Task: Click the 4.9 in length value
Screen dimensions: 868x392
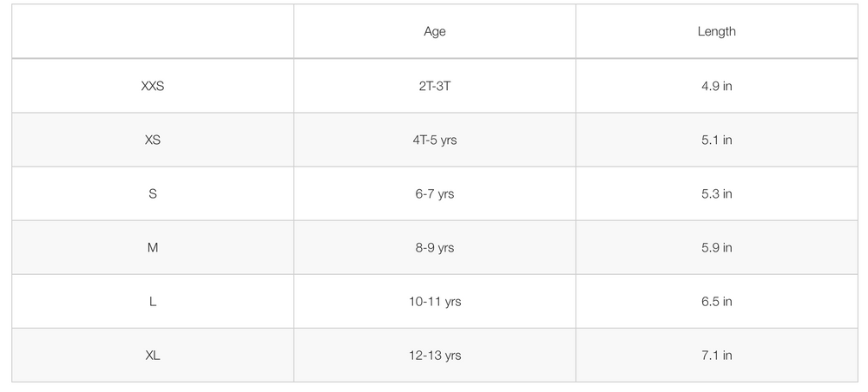Action: point(716,86)
